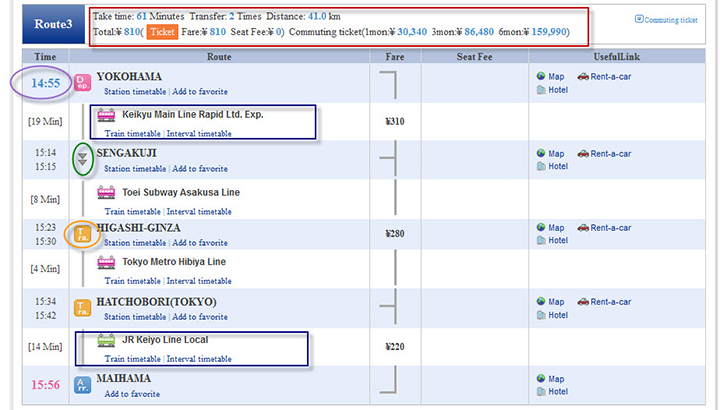Open Hibiya Line Train timetable
The width and height of the screenshot is (720, 410).
[133, 281]
